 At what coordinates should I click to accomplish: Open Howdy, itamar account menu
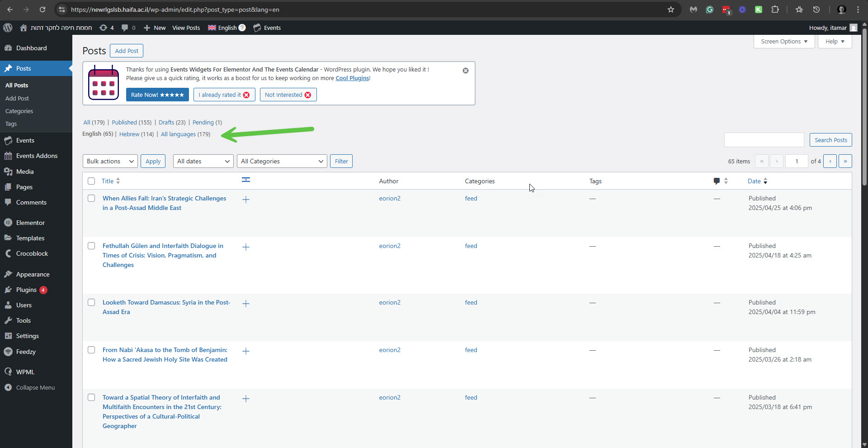coord(833,28)
